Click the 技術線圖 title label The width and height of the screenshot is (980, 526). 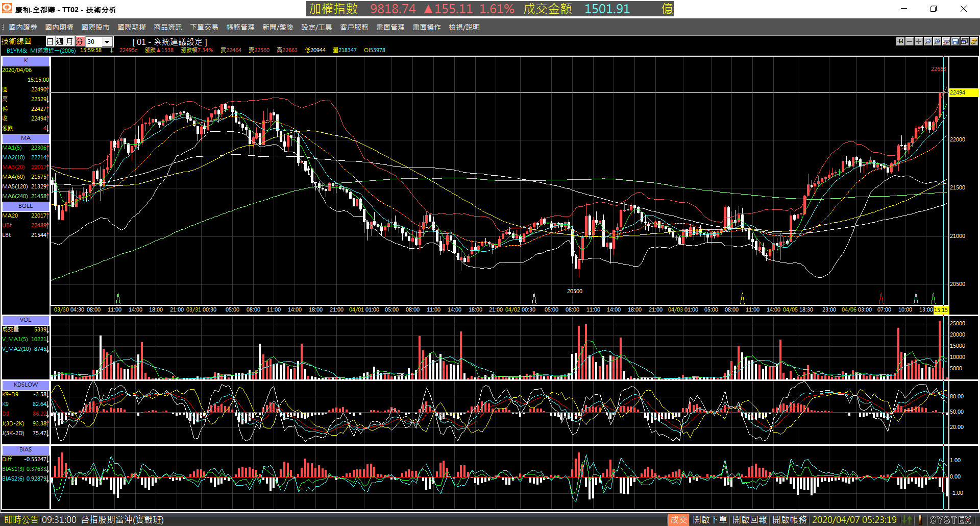pyautogui.click(x=17, y=41)
